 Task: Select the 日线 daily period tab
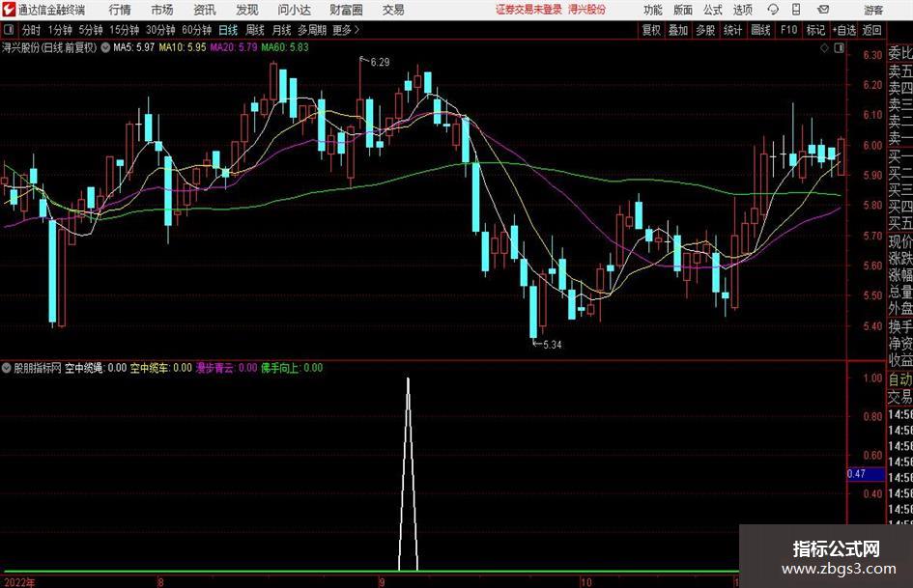(228, 30)
